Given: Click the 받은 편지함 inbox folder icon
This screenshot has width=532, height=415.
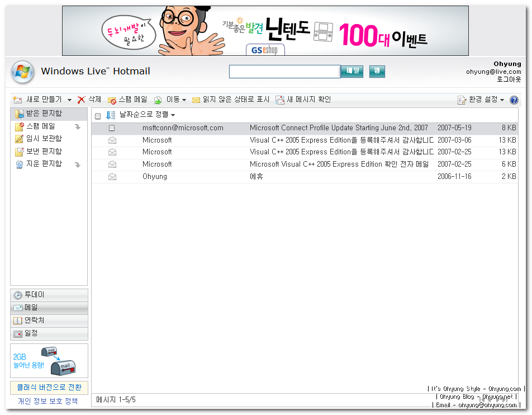Looking at the screenshot, I should 20,114.
